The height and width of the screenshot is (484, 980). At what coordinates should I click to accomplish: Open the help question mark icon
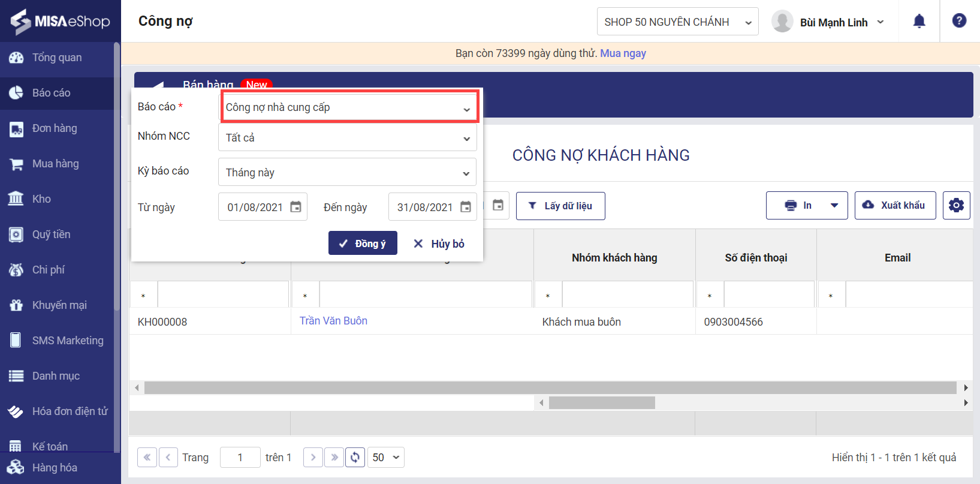point(959,21)
